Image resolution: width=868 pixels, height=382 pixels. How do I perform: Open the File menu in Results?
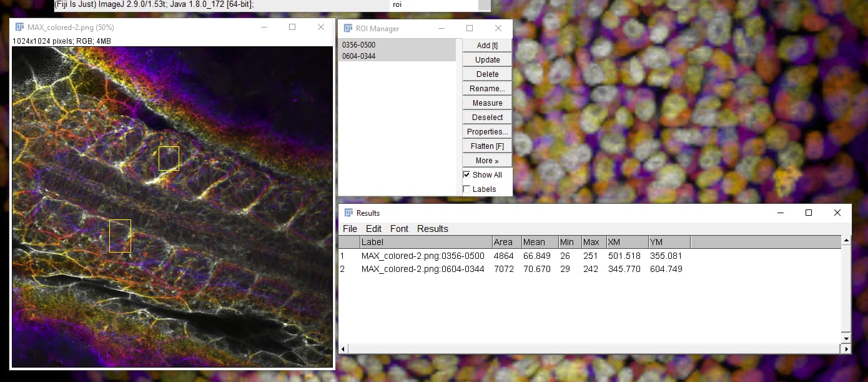coord(350,229)
